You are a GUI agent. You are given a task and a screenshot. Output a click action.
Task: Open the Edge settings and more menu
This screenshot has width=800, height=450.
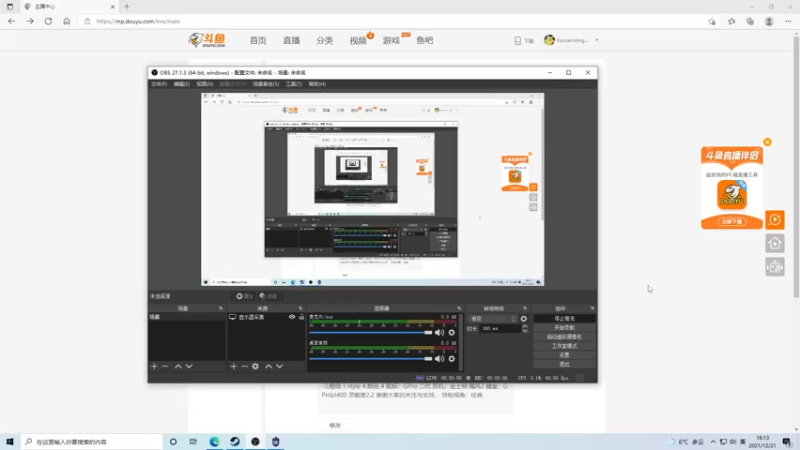point(788,21)
